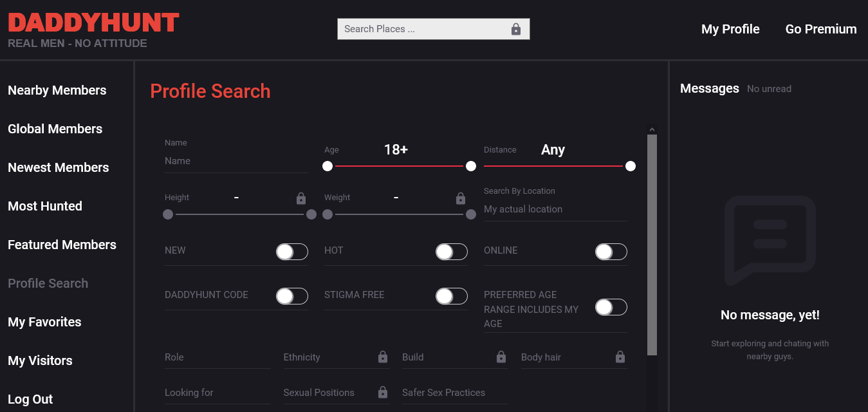
Task: Open Featured Members
Action: point(62,245)
